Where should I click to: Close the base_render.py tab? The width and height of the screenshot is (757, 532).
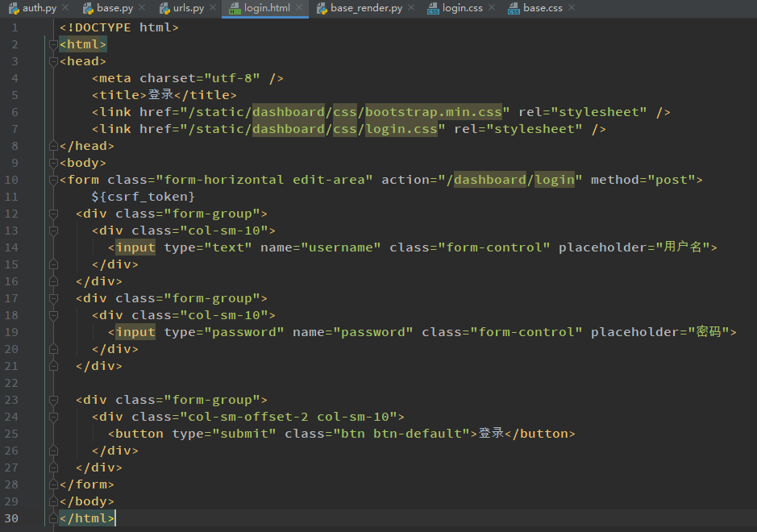pos(411,8)
